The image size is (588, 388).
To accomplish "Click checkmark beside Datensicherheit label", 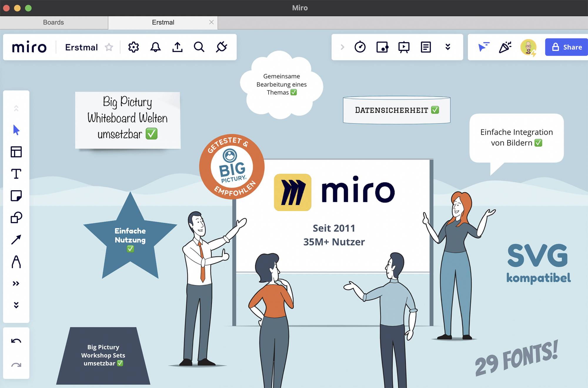I will point(435,110).
